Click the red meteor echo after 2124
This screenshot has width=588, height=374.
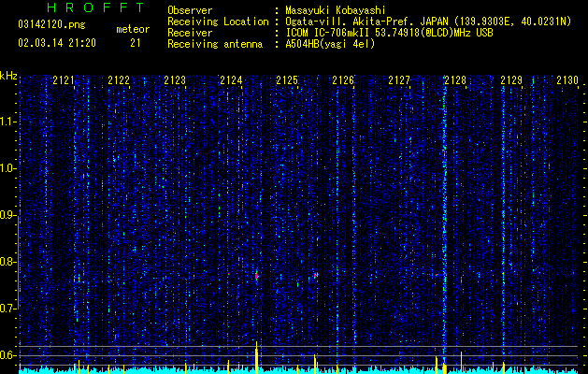click(256, 277)
